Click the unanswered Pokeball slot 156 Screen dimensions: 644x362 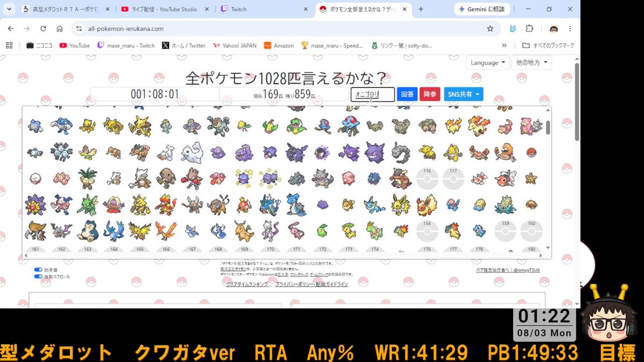pos(427,230)
